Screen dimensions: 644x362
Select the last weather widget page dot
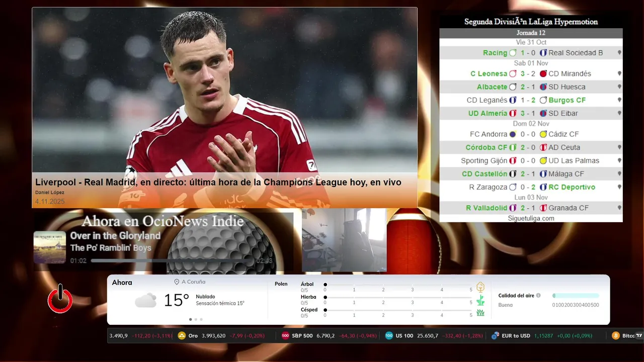point(201,319)
